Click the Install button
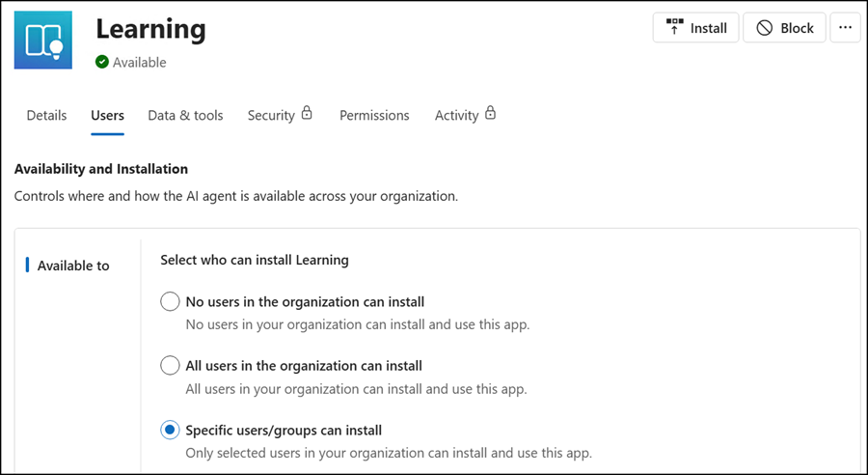 click(x=695, y=28)
